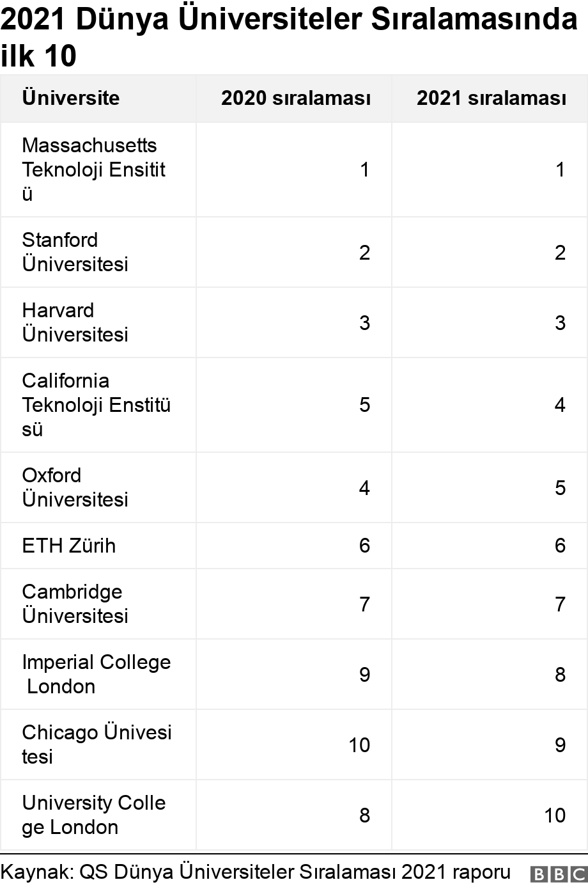Select the California Teknoloji Enstitüsü cell
Viewport: 588px width, 889px height.
(x=96, y=405)
